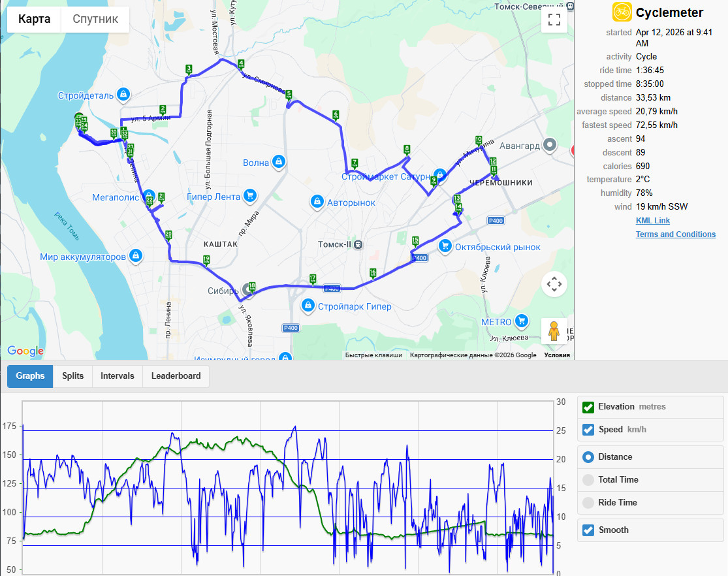Image resolution: width=728 pixels, height=576 pixels.
Task: Click the Быстрые клавиши shortcuts button
Action: click(373, 355)
